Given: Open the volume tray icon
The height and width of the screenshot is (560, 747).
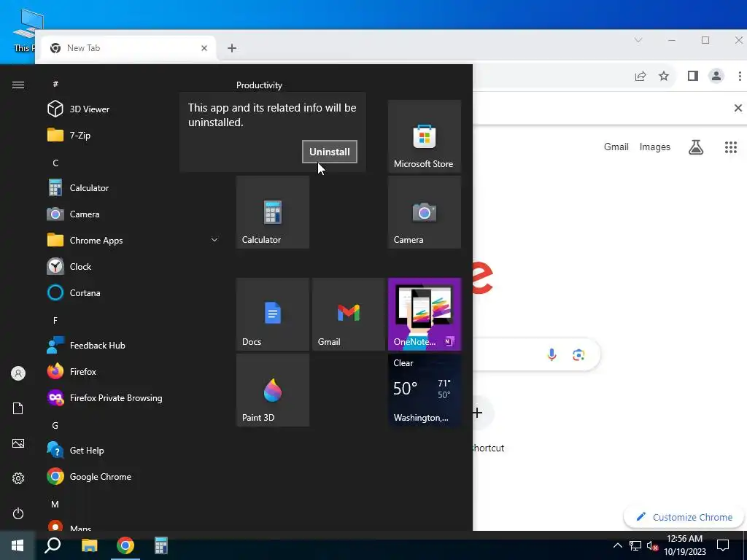Looking at the screenshot, I should point(652,545).
